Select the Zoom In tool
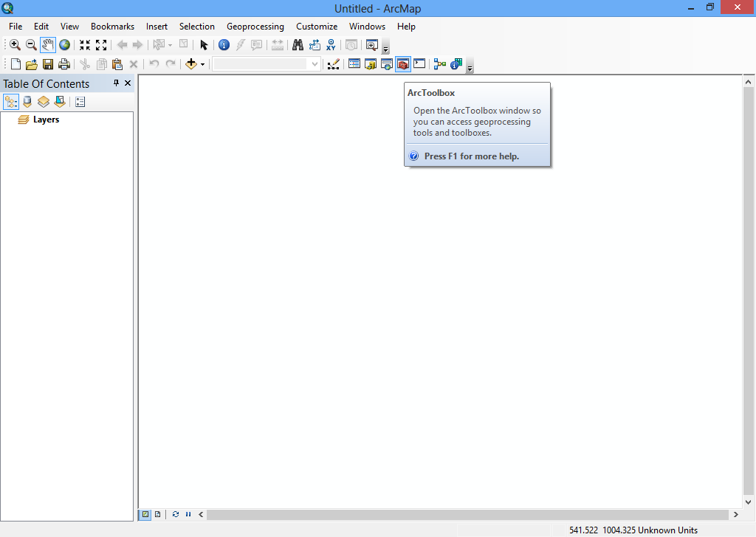This screenshot has width=756, height=537. coord(15,45)
